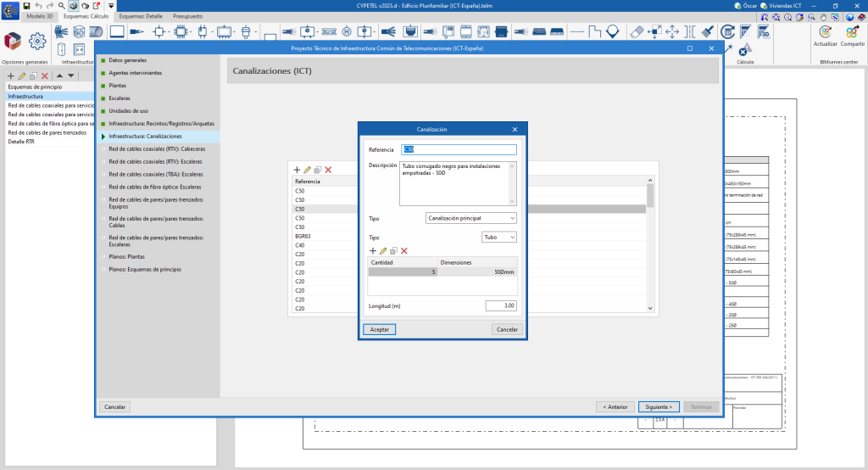The width and height of the screenshot is (868, 470).
Task: Click the pencil edit icon in Canalización dialog
Action: 383,250
